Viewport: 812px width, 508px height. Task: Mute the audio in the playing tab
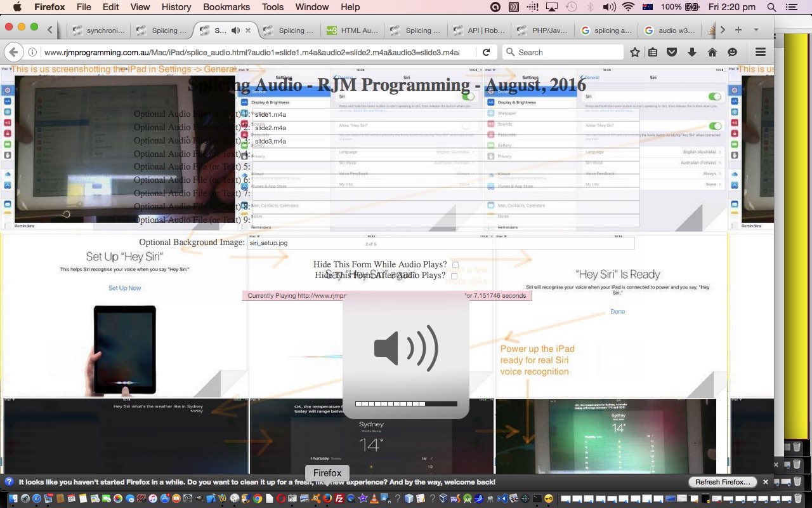(x=235, y=30)
